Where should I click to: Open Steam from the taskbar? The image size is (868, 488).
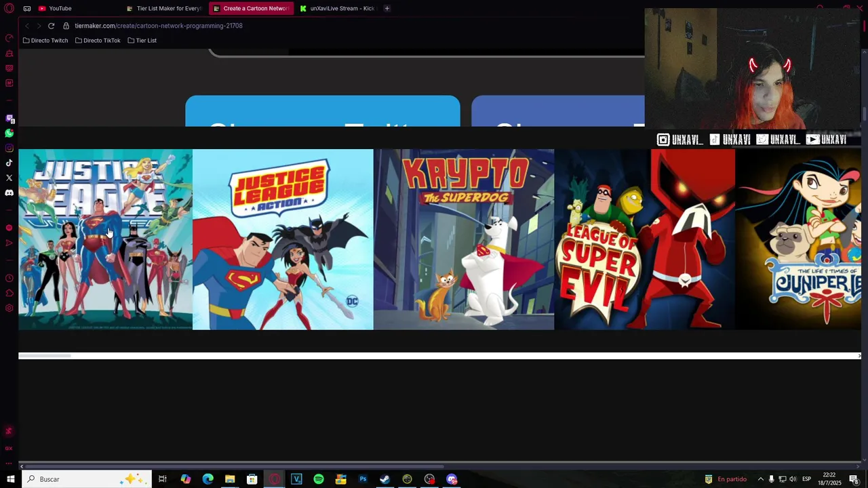coord(384,479)
